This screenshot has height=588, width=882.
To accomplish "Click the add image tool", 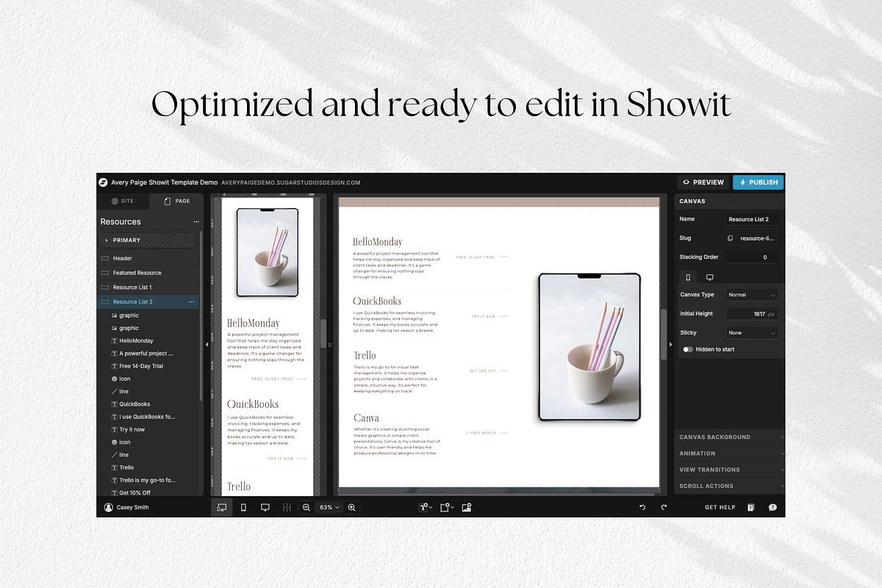I will point(466,507).
